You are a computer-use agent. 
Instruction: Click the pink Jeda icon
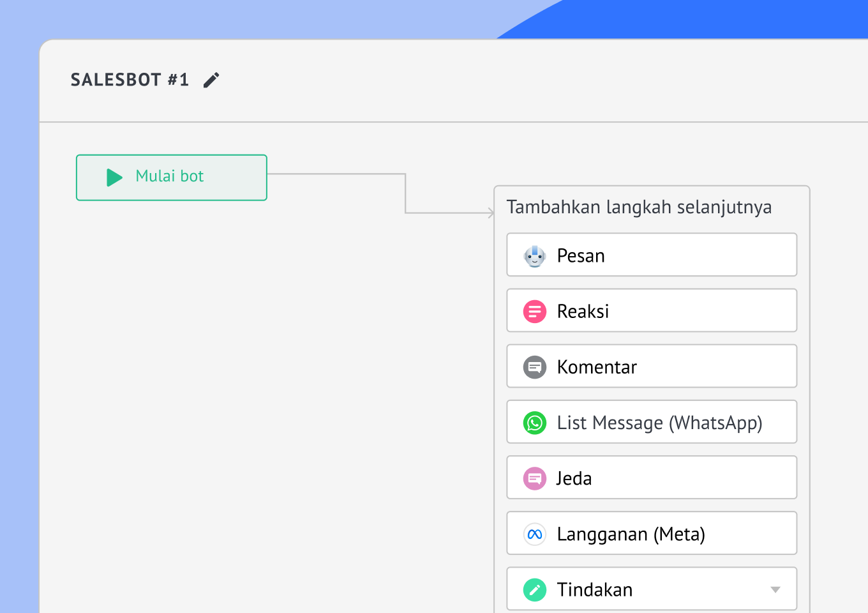coord(535,478)
